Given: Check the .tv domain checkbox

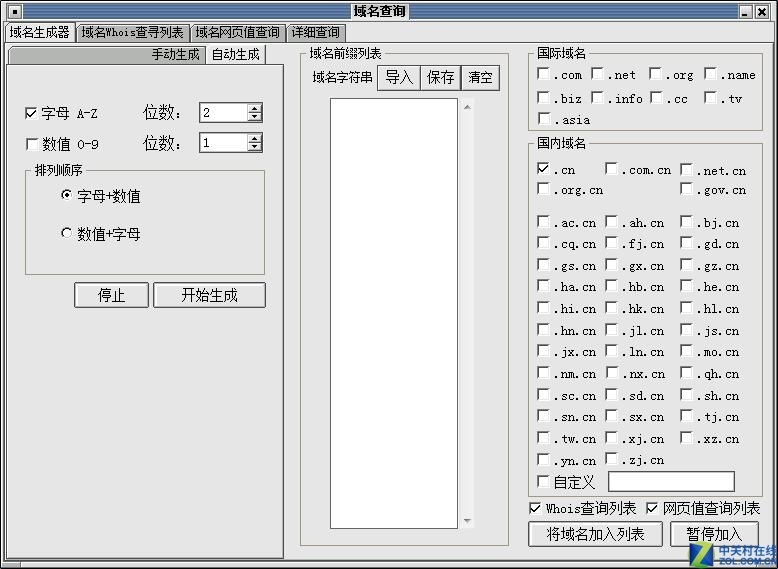Looking at the screenshot, I should (x=711, y=97).
